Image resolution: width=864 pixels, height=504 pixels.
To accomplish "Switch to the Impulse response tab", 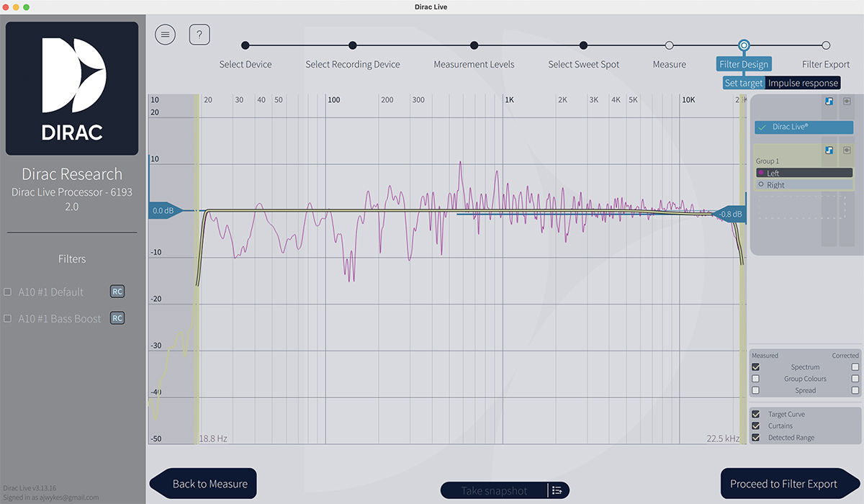I will coord(803,83).
